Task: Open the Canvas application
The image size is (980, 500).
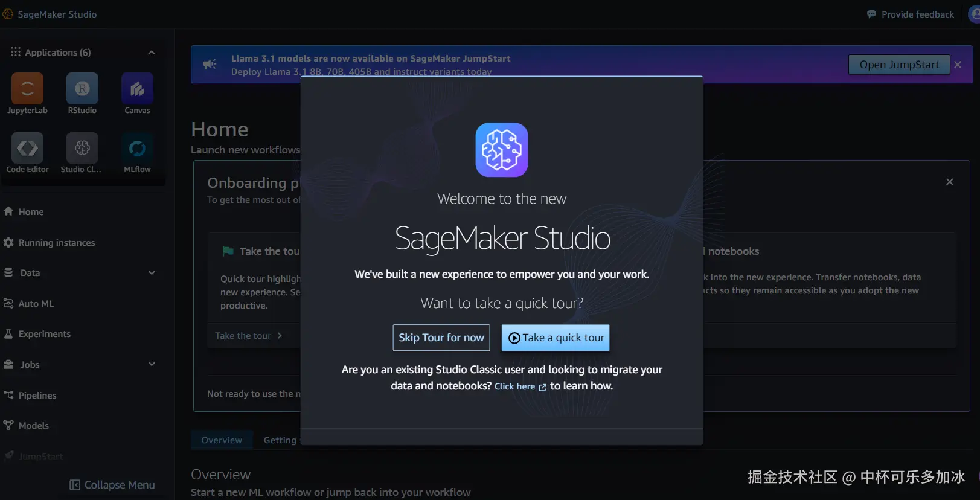Action: tap(137, 89)
